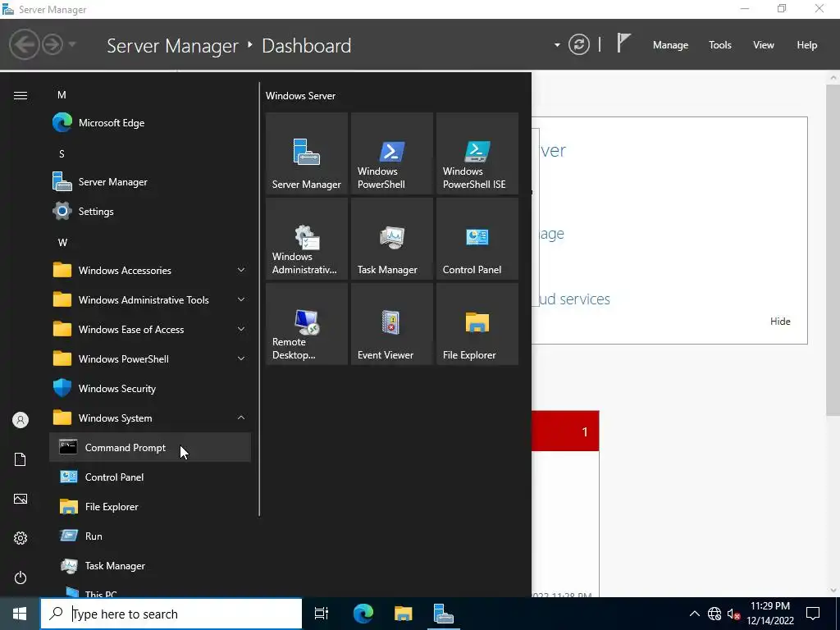This screenshot has width=840, height=630.
Task: Open the Manage menu
Action: [x=670, y=45]
